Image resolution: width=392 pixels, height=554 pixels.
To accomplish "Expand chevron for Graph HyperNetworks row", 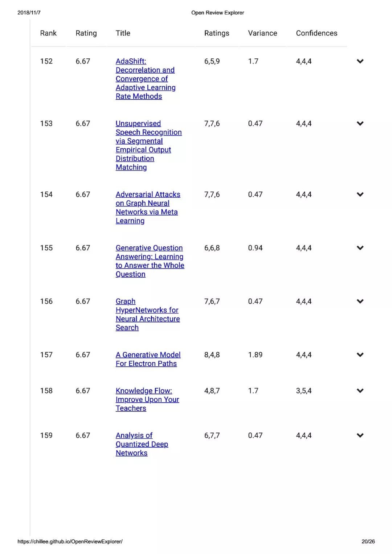I will [x=360, y=301].
